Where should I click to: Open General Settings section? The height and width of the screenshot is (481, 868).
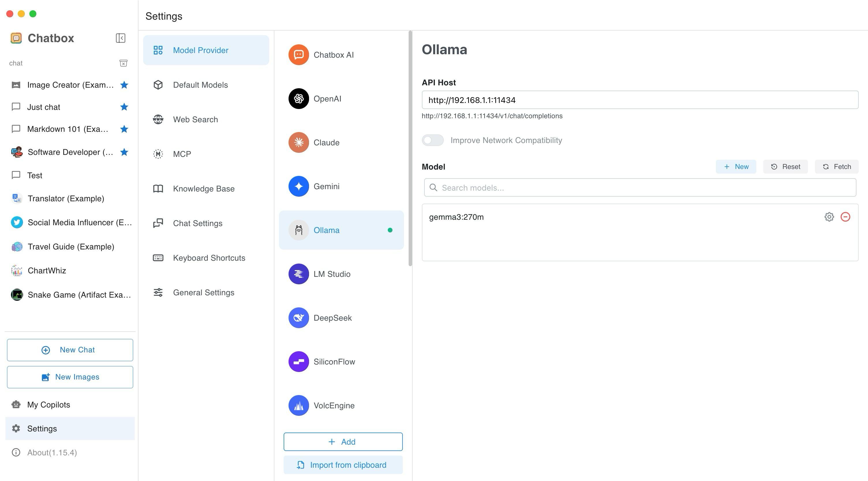click(206, 292)
